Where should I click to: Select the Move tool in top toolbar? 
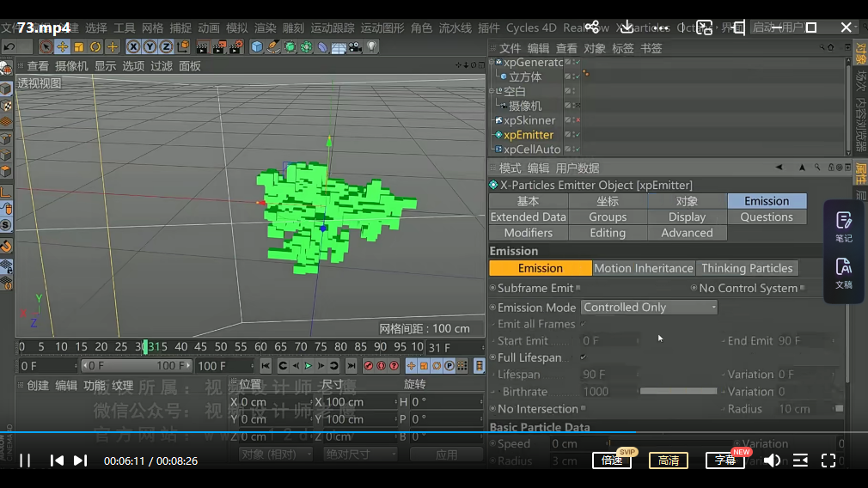63,46
